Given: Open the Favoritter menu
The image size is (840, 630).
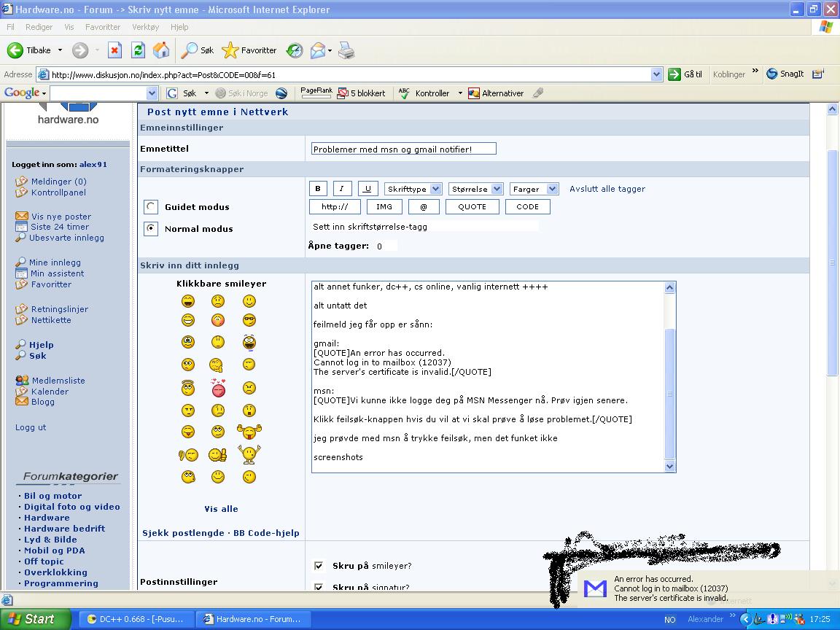Looking at the screenshot, I should [x=103, y=27].
